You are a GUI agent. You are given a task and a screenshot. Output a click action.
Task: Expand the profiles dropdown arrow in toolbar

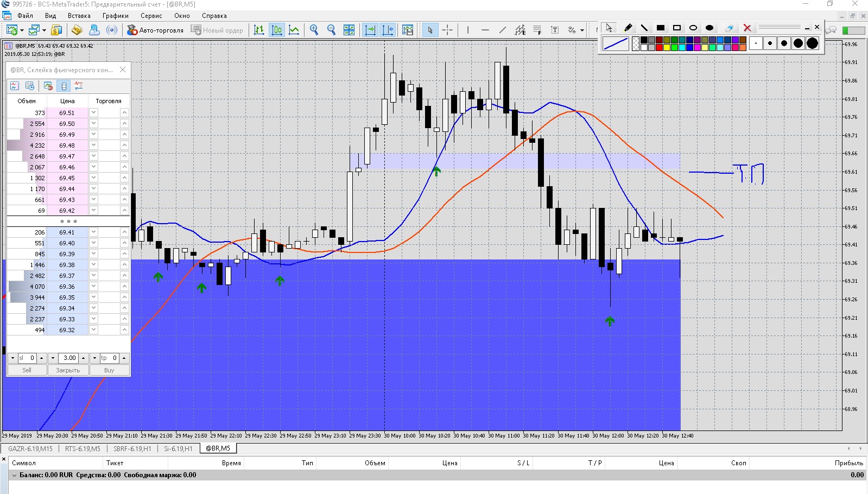[x=44, y=30]
